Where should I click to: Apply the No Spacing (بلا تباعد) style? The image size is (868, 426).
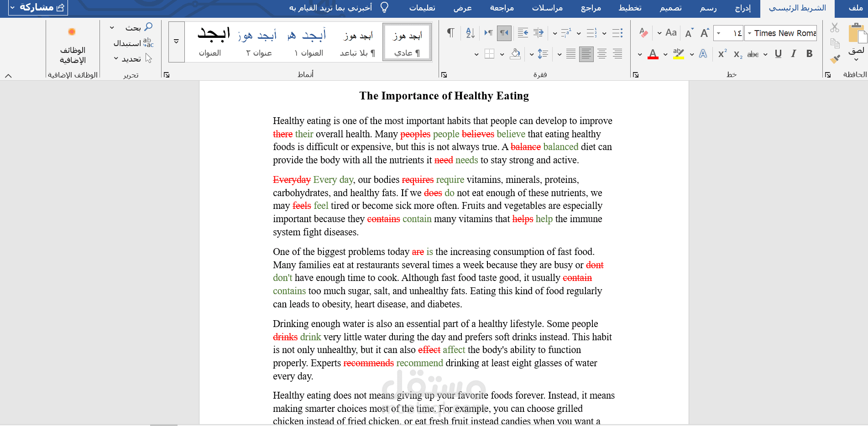(358, 42)
